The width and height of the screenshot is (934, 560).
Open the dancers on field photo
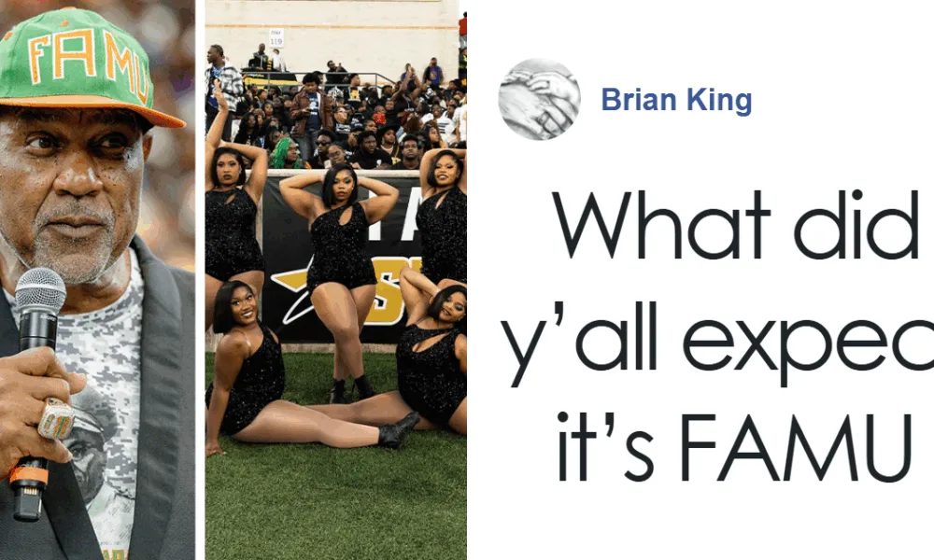[336, 280]
